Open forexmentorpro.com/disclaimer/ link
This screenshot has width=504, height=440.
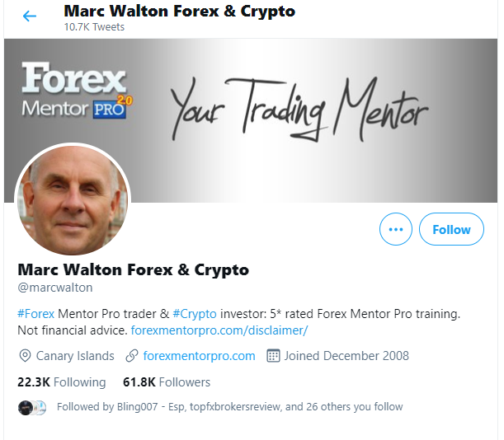coord(219,330)
